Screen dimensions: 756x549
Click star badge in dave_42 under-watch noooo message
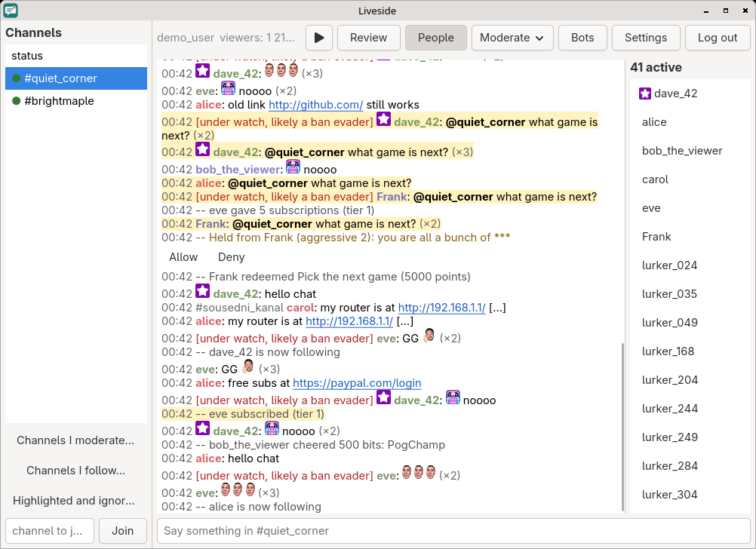pos(383,397)
